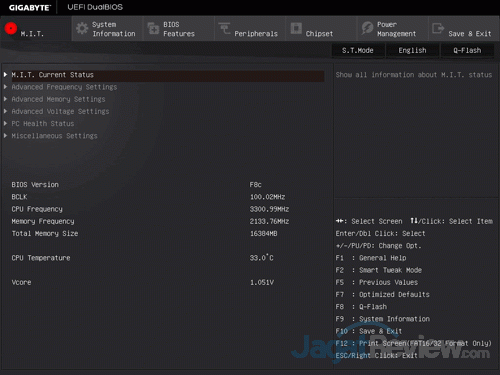Click the Vcore label
Screen dimensions: 500x375
click(x=21, y=282)
